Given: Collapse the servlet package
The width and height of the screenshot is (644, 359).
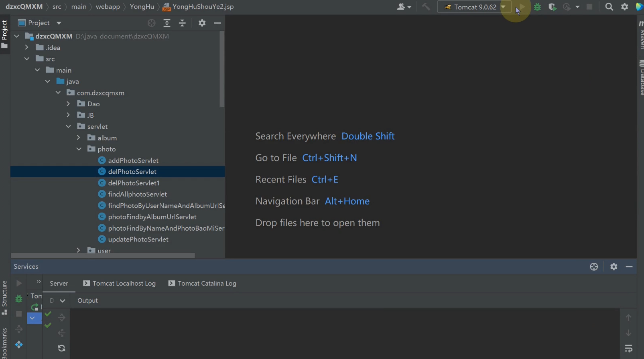Looking at the screenshot, I should point(68,126).
